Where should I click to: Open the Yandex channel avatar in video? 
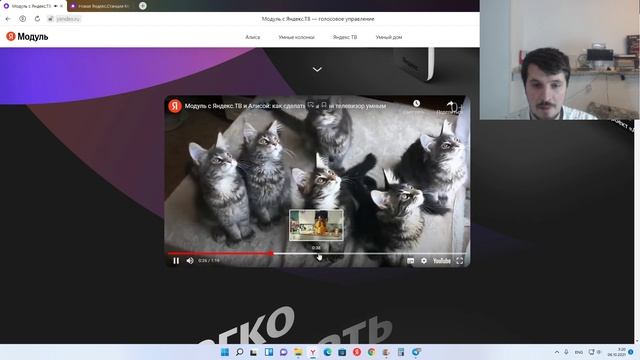(175, 106)
